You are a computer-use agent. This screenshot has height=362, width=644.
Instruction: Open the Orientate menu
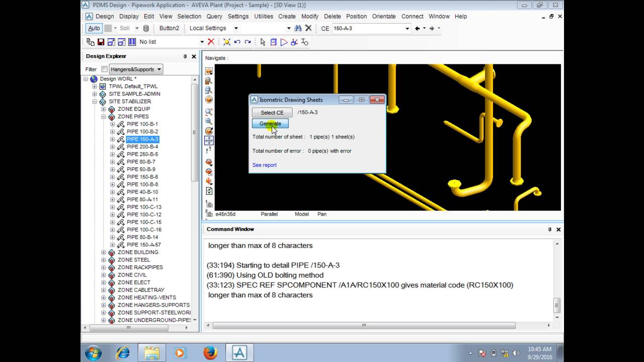(x=384, y=16)
